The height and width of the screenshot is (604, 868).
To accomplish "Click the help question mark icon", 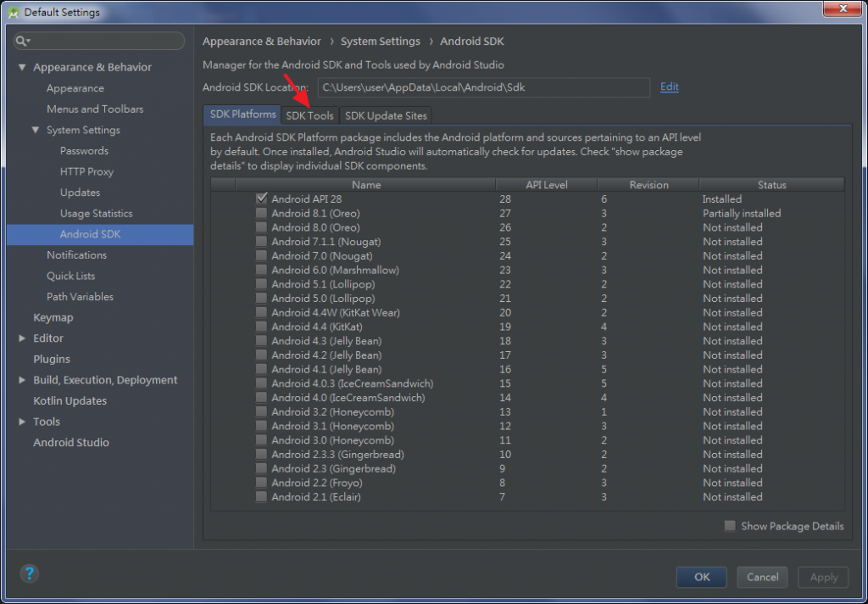I will pos(30,573).
